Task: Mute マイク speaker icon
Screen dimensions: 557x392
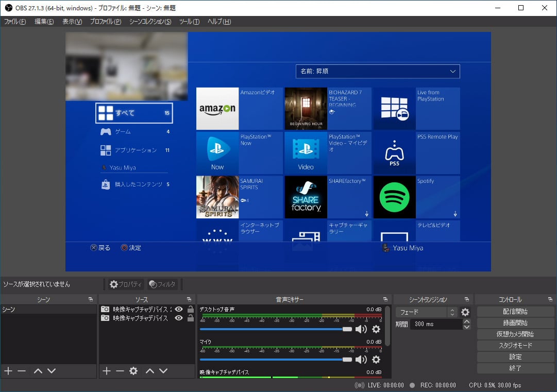Action: tap(361, 360)
